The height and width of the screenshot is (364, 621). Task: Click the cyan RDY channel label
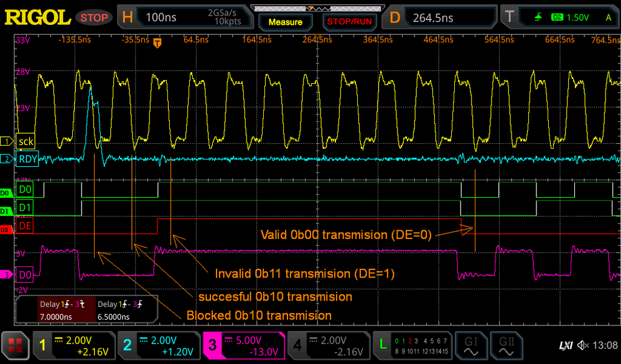click(27, 159)
